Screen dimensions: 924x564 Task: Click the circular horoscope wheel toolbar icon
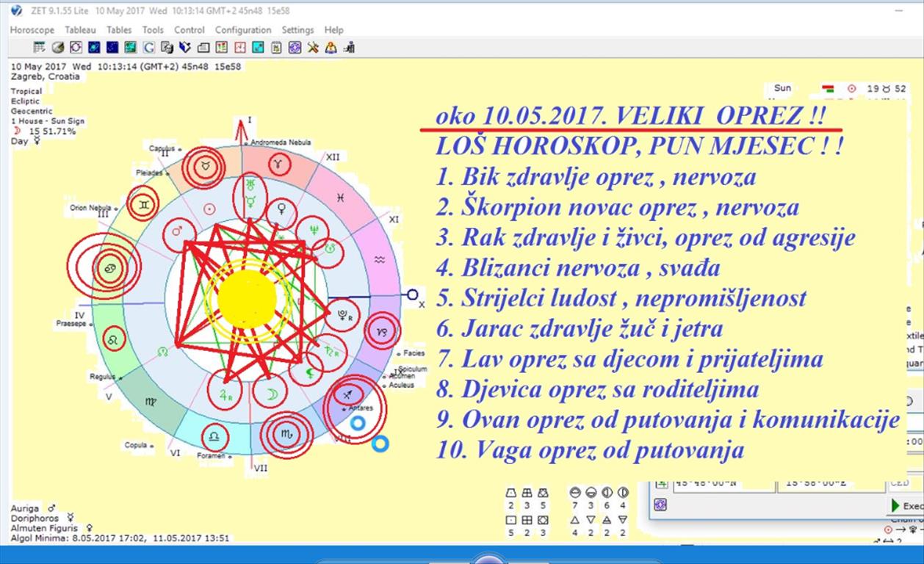click(x=76, y=48)
